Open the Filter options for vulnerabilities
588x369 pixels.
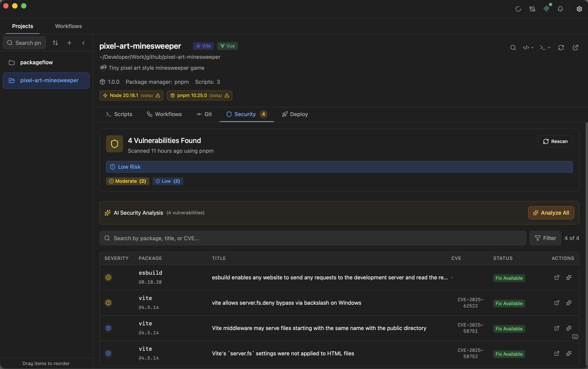(x=545, y=238)
